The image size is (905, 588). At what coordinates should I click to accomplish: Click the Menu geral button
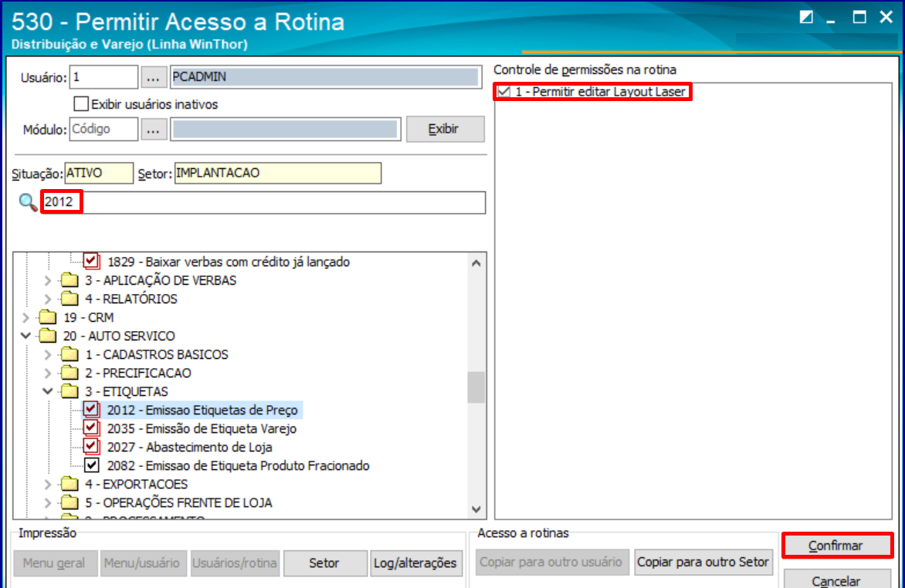click(55, 563)
